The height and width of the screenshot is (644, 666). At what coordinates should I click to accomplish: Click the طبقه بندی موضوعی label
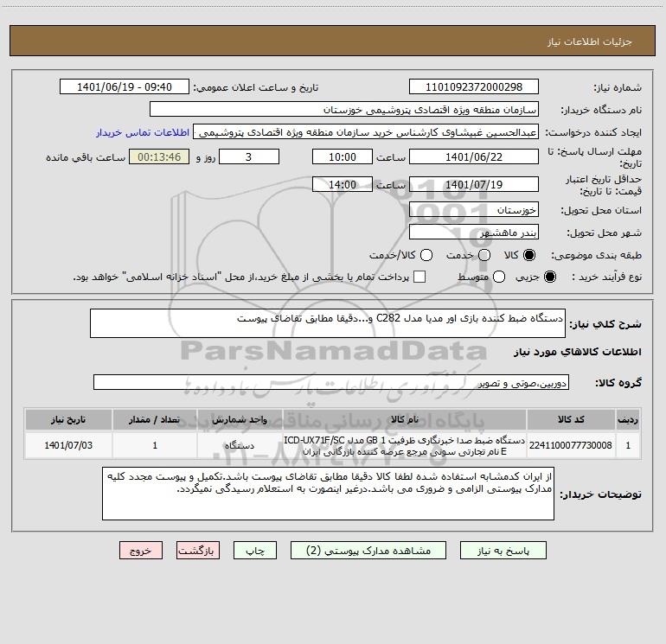coord(596,255)
